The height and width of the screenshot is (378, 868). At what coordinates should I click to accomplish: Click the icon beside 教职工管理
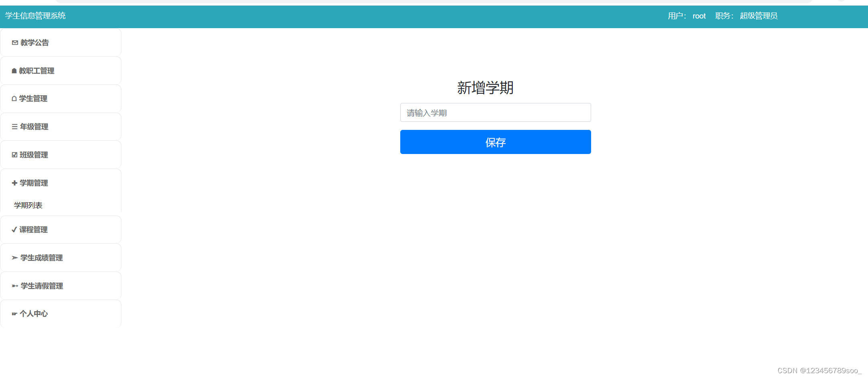[x=14, y=71]
